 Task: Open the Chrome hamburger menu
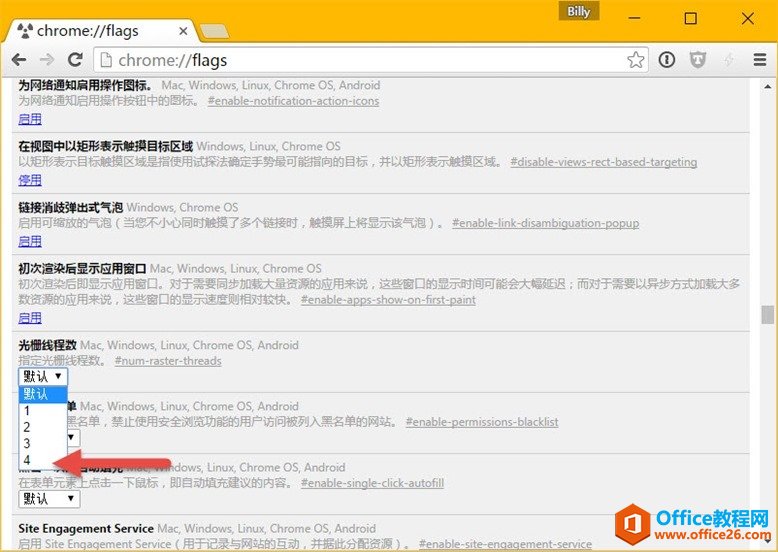pyautogui.click(x=759, y=60)
